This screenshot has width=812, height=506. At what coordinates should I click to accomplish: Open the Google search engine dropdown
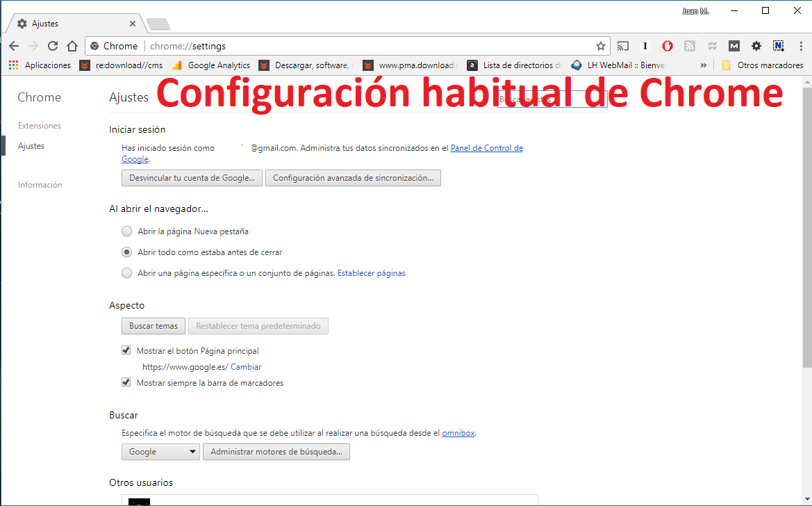click(160, 452)
